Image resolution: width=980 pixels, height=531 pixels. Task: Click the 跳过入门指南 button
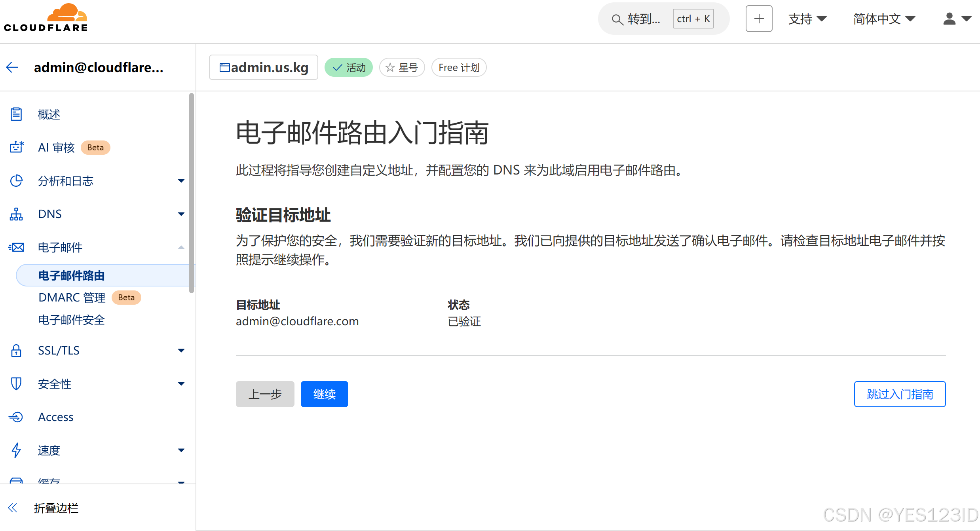pos(899,394)
